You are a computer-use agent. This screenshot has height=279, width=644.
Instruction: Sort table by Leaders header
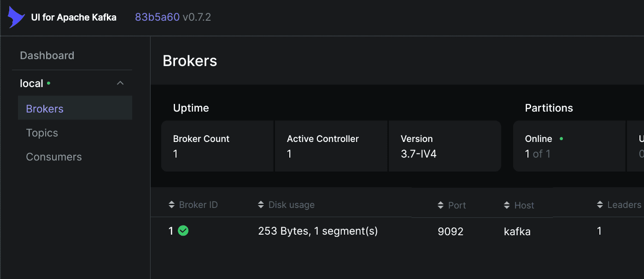[x=624, y=205]
